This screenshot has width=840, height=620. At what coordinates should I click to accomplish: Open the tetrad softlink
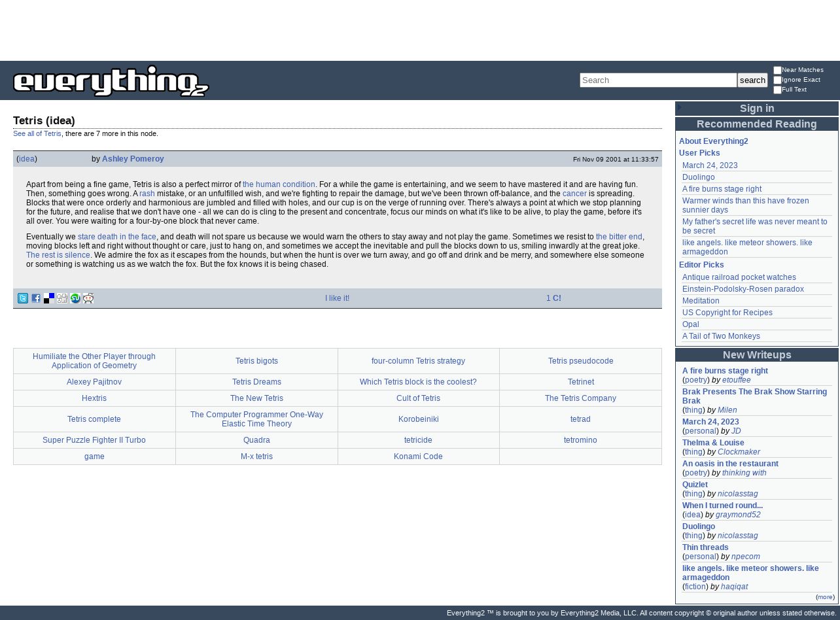[580, 419]
